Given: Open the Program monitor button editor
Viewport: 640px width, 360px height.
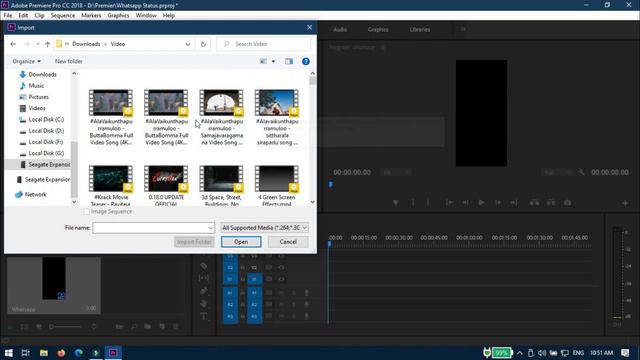Looking at the screenshot, I should (x=625, y=203).
